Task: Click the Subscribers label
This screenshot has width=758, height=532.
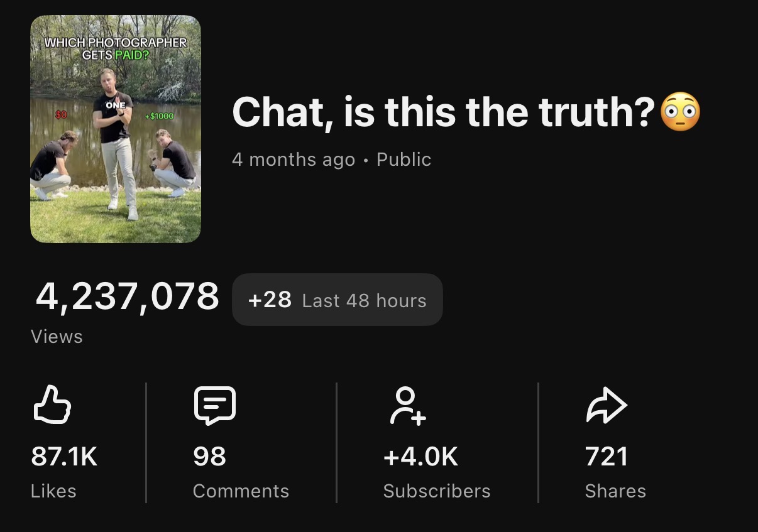Action: [x=437, y=491]
